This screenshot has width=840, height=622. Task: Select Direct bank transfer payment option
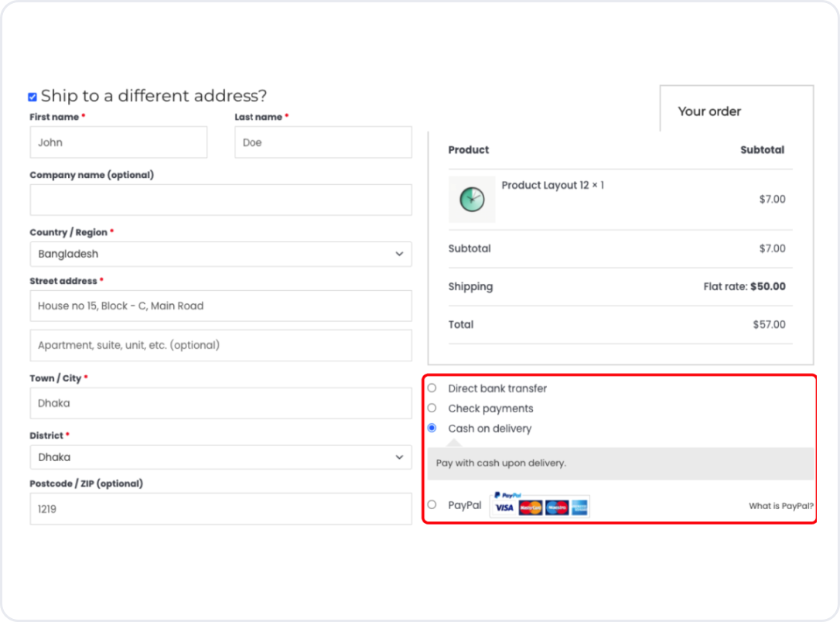432,388
